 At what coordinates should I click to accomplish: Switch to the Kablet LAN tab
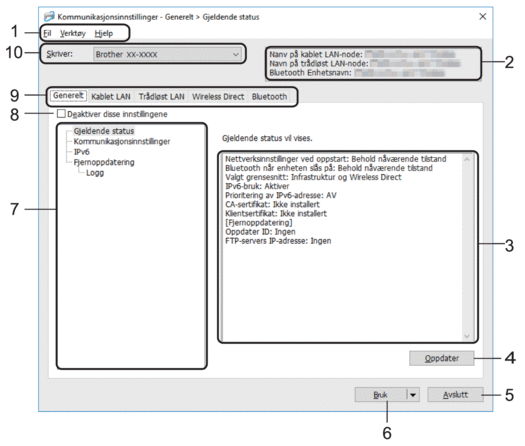pyautogui.click(x=110, y=96)
